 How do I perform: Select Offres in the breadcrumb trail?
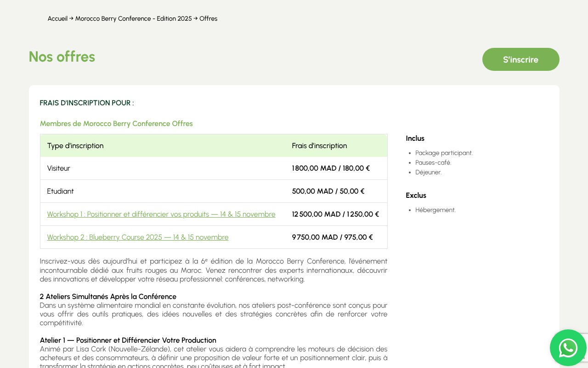point(209,18)
